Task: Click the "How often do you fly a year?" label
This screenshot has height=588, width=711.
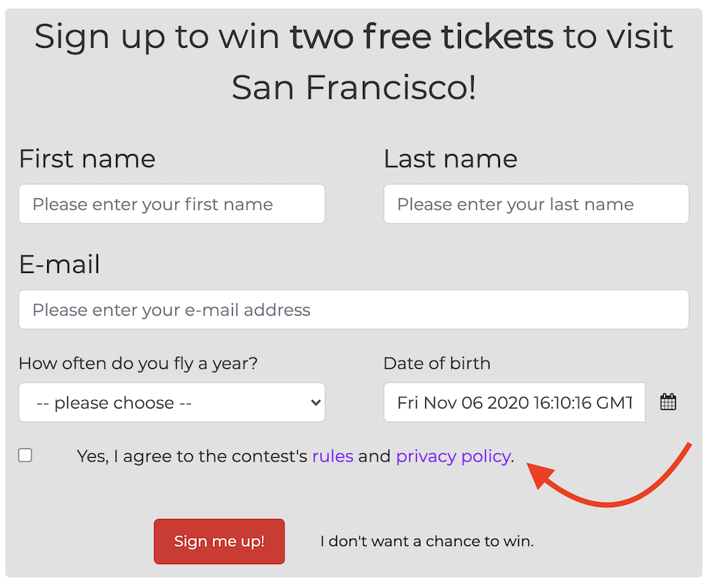Action: point(138,364)
